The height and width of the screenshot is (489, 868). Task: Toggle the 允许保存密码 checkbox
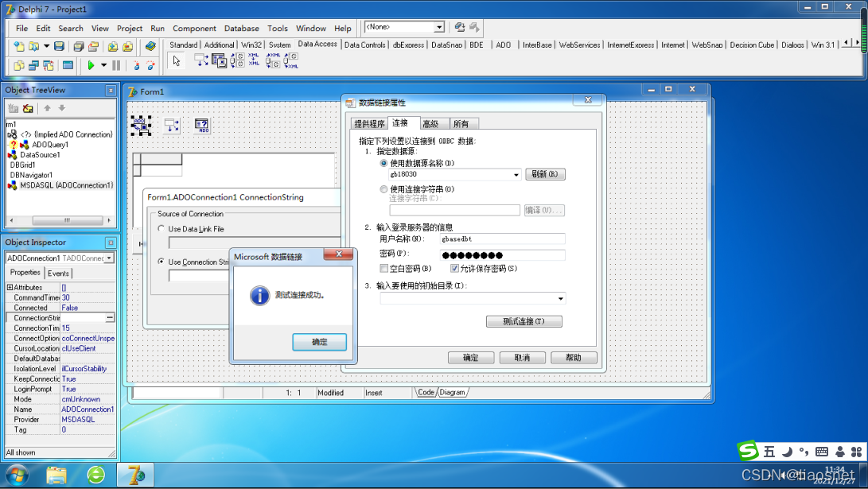pyautogui.click(x=454, y=268)
